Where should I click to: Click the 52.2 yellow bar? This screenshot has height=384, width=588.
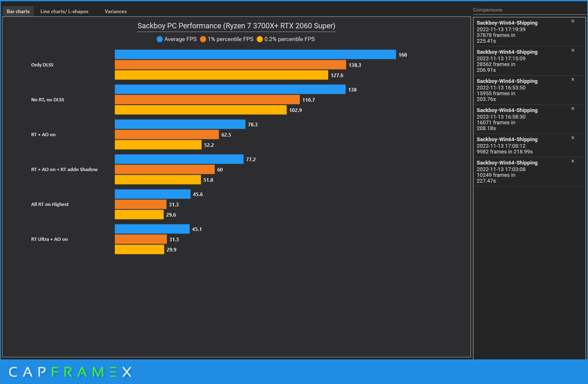[x=158, y=145]
